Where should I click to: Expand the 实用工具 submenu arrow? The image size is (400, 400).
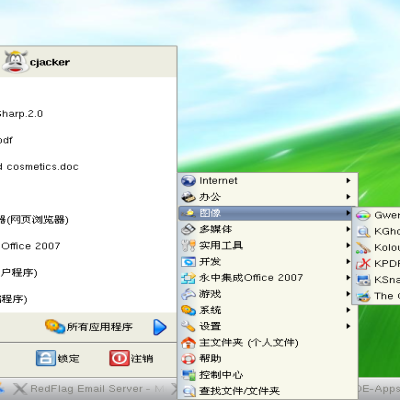[348, 245]
